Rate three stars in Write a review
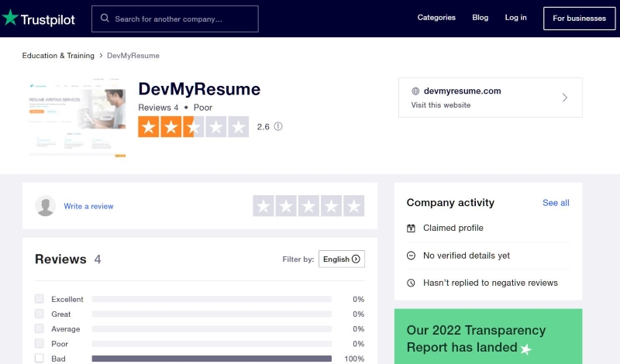The height and width of the screenshot is (364, 620). (308, 205)
